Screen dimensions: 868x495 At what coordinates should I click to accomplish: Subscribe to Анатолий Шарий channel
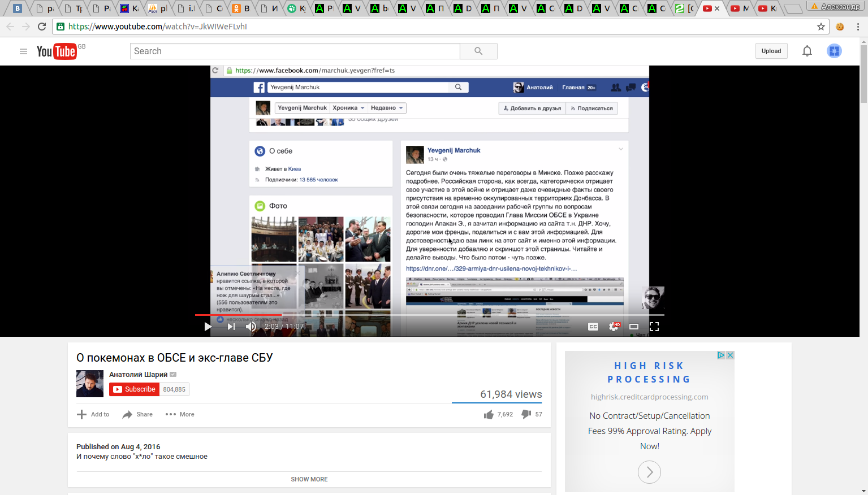click(x=134, y=389)
